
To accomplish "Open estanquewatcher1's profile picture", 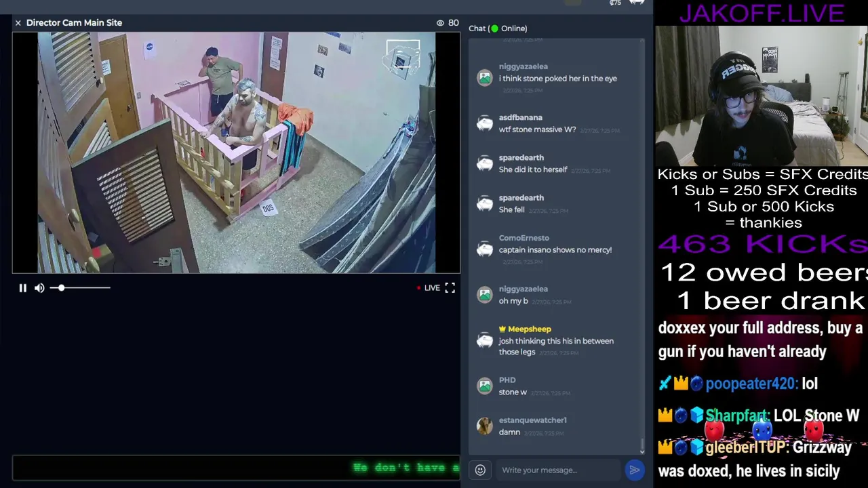I will click(484, 426).
